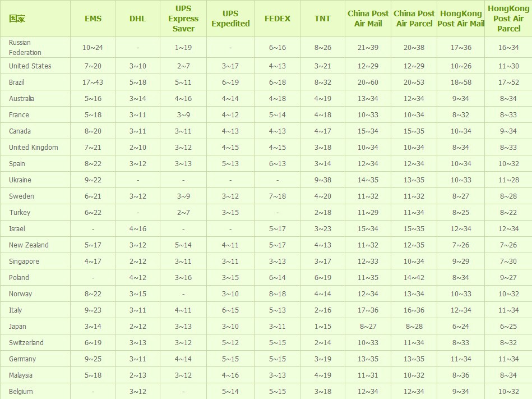This screenshot has height=399, width=532.
Task: Select Brazil HongKong Post Air Mail 18~58
Action: 461,82
